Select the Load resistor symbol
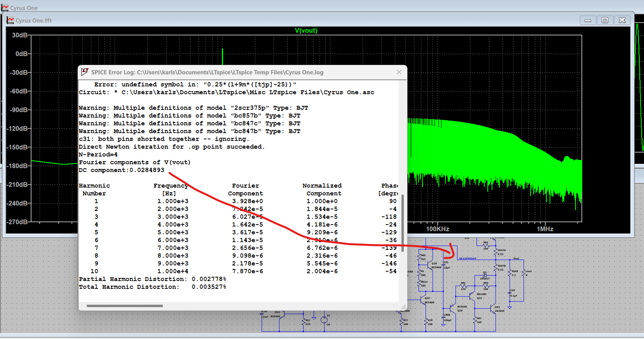The width and height of the screenshot is (644, 339). coord(524,273)
